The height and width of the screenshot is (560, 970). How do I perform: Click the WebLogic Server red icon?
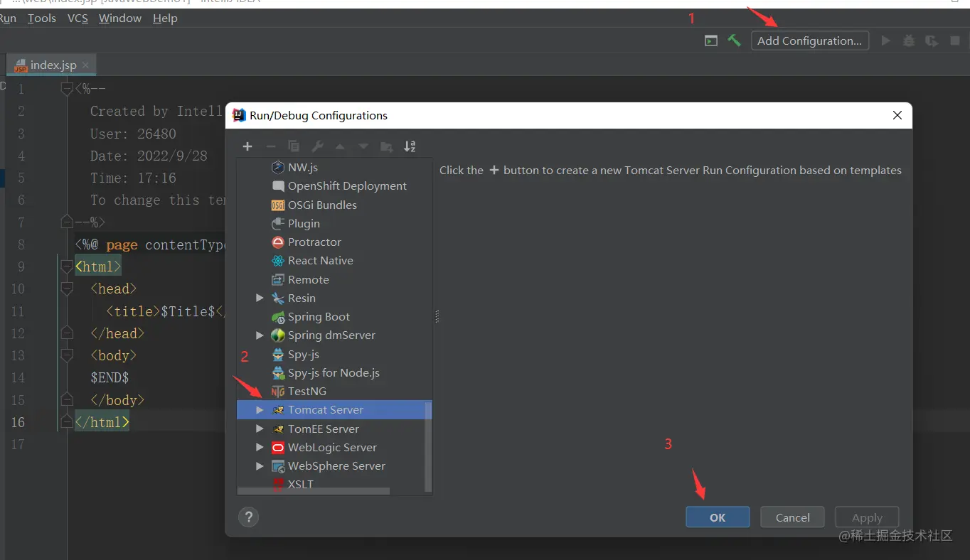pos(278,448)
